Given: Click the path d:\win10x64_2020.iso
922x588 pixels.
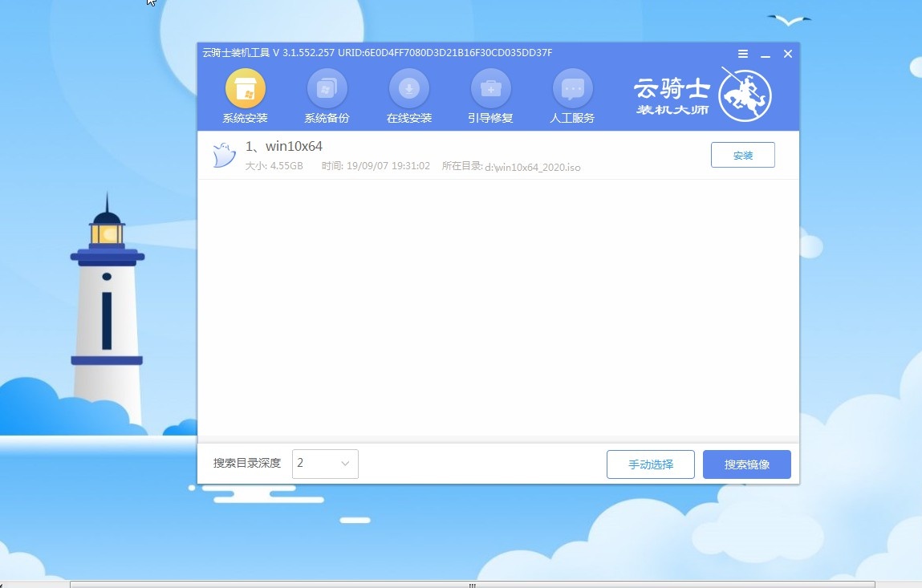Looking at the screenshot, I should (533, 167).
